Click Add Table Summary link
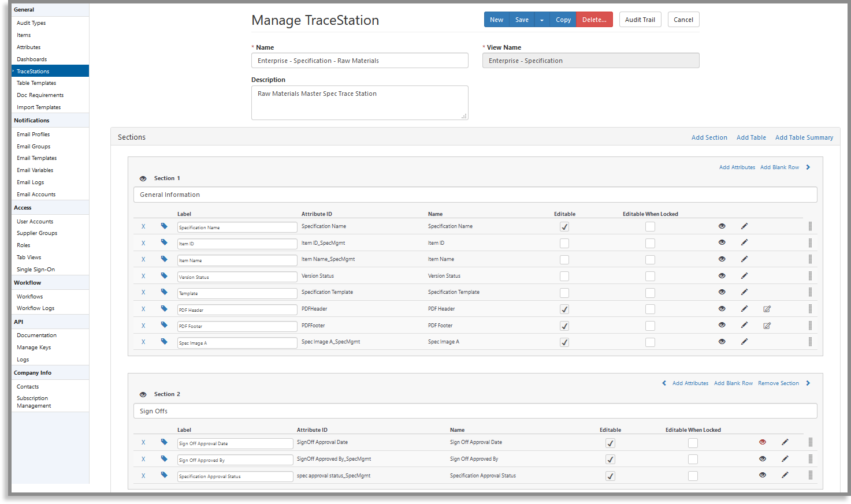 (x=804, y=137)
